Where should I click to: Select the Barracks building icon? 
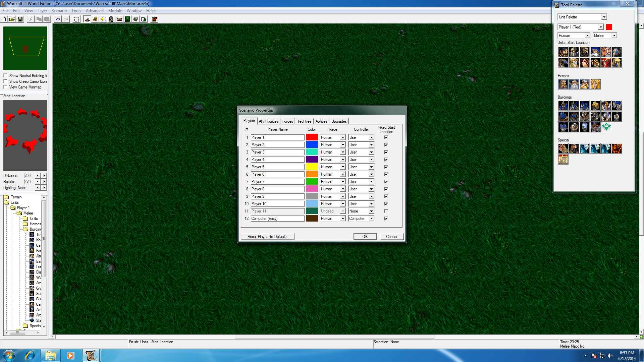click(x=617, y=106)
